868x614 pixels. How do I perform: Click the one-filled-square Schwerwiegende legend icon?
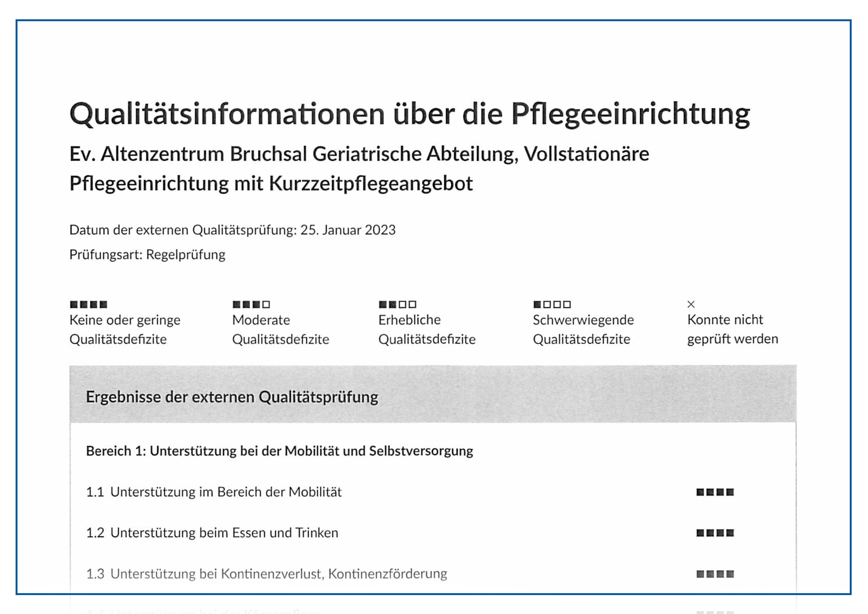tap(552, 304)
